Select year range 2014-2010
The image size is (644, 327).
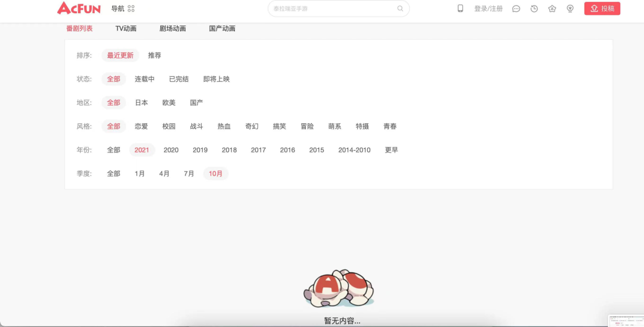(x=354, y=150)
